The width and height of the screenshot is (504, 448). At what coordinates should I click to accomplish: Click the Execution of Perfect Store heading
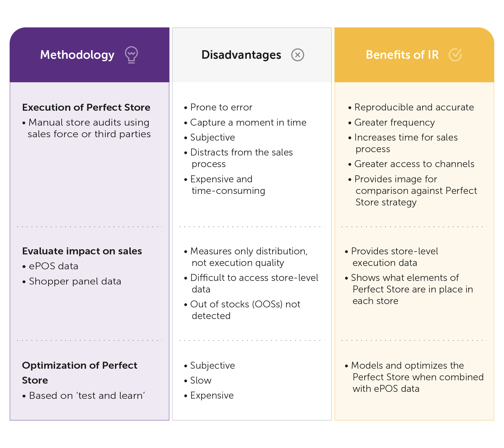click(x=86, y=107)
